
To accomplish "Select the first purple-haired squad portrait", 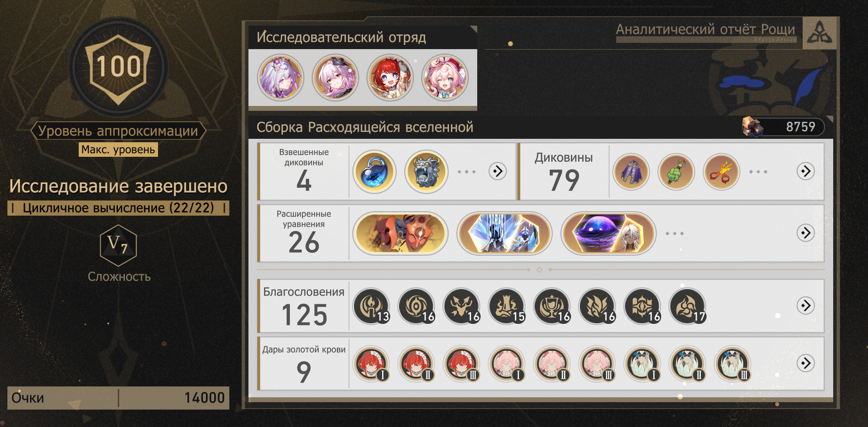I will [281, 78].
